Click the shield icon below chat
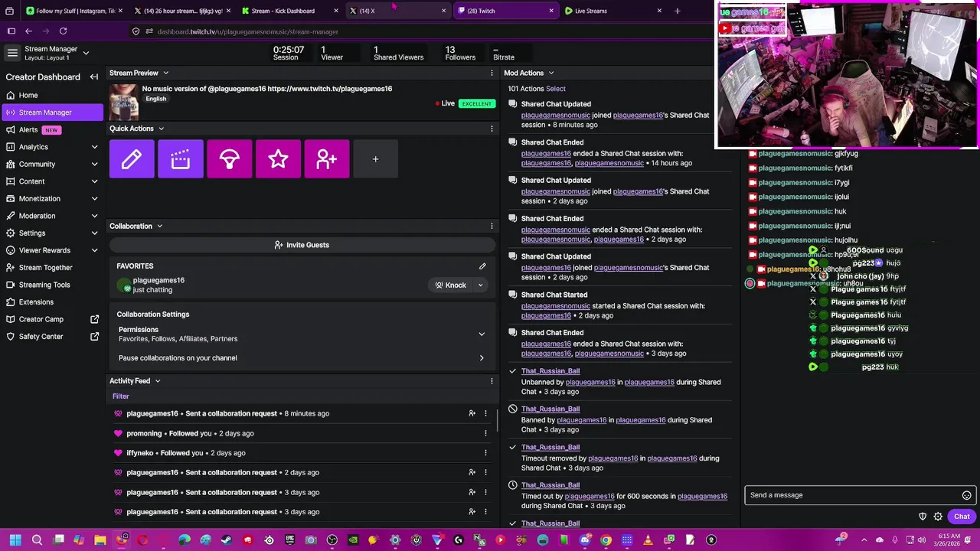980x551 pixels. click(x=923, y=517)
